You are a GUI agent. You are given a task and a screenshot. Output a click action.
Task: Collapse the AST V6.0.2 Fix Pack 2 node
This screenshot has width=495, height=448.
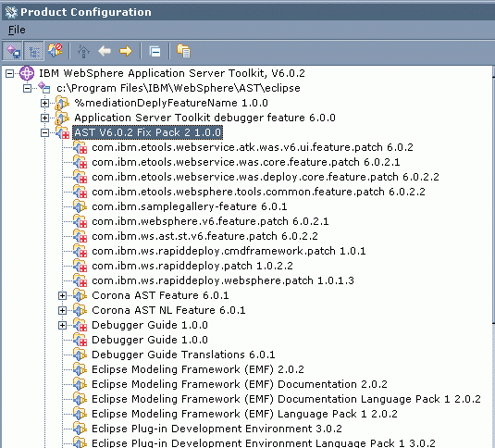click(x=44, y=132)
